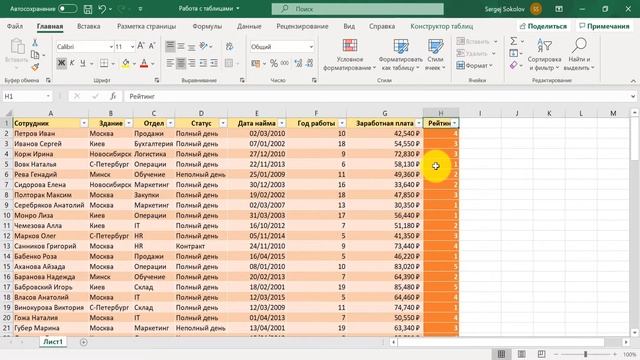Open the Примечания button
Viewport: 640px width, 360px height.
[x=604, y=26]
